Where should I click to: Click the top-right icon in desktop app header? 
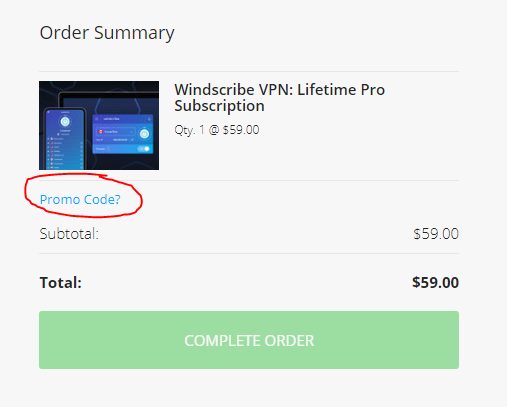[149, 119]
